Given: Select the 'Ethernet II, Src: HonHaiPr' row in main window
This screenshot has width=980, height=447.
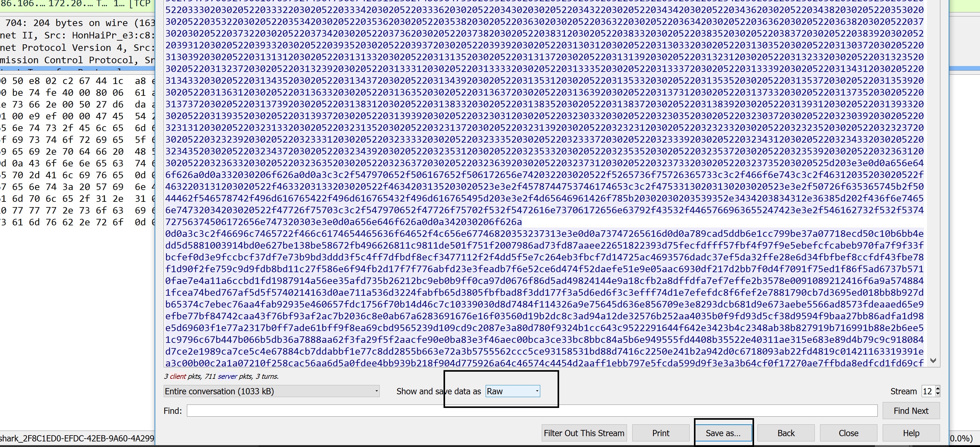Looking at the screenshot, I should click(x=77, y=35).
